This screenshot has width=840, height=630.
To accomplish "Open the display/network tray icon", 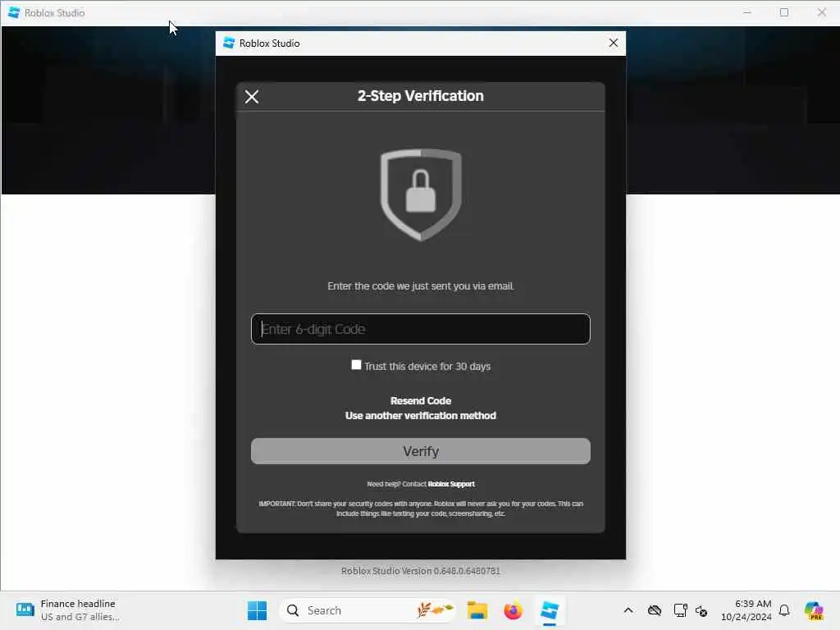I will [680, 610].
